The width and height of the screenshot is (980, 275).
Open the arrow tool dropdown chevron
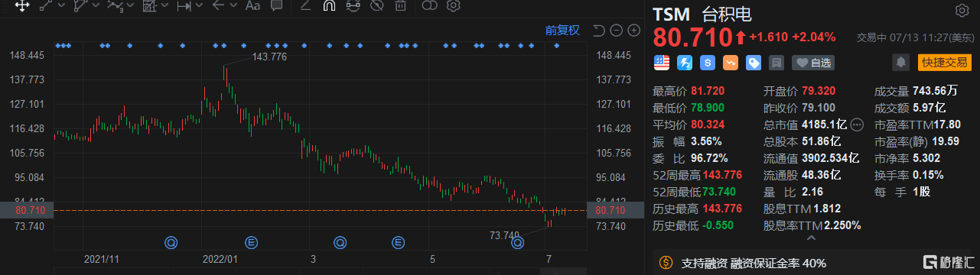233,6
